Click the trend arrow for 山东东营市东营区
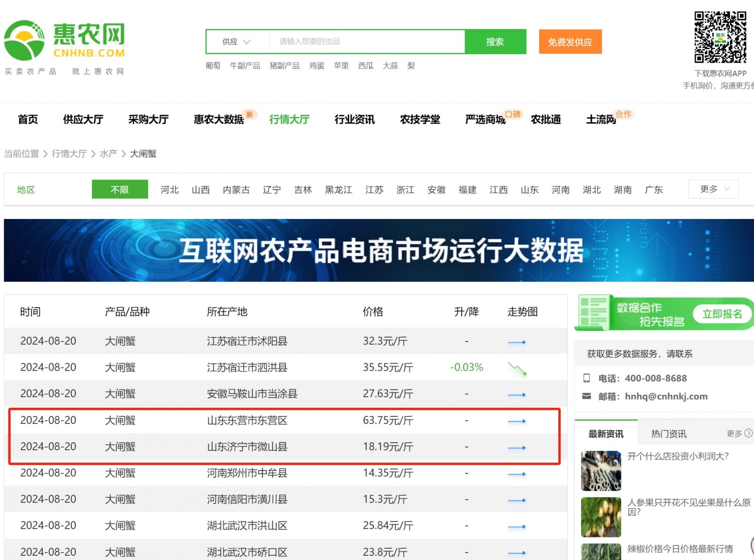 pos(517,421)
